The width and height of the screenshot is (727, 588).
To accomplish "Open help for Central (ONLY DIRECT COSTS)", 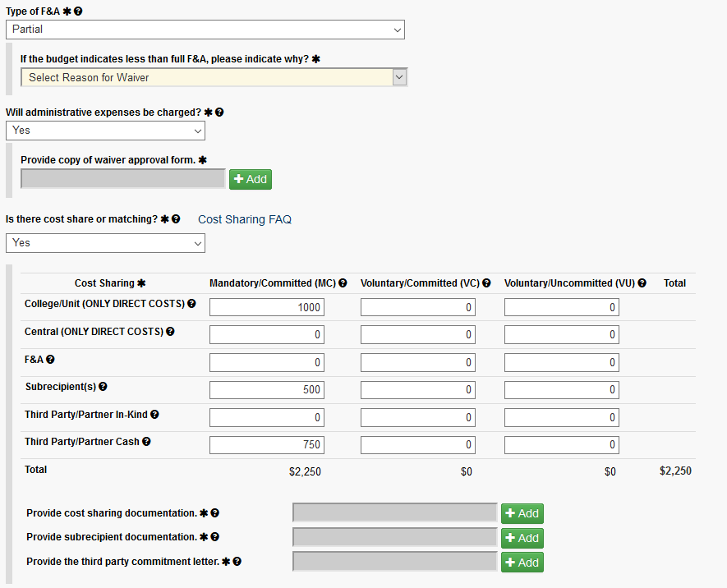I will point(169,332).
